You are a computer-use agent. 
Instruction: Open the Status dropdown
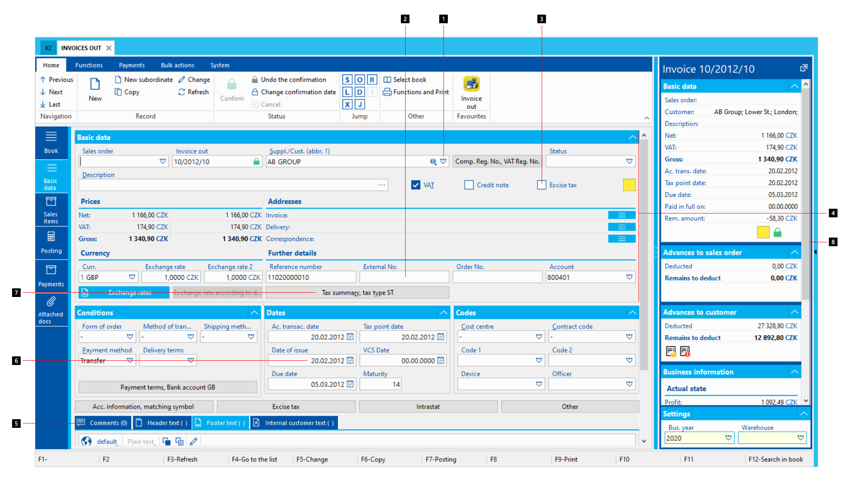(629, 162)
